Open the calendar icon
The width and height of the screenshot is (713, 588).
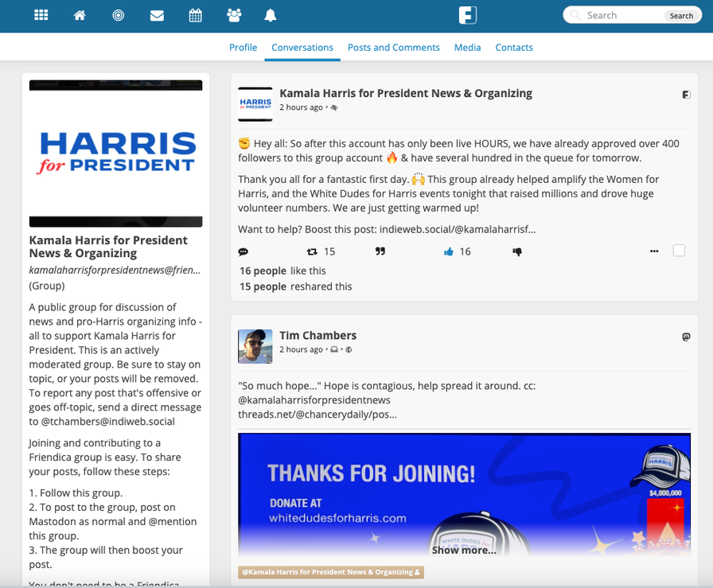coord(196,15)
